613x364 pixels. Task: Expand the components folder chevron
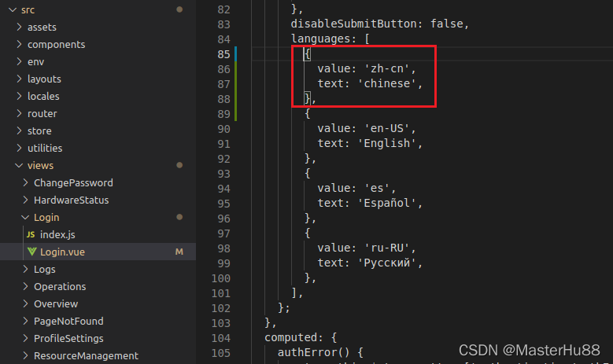click(x=19, y=45)
